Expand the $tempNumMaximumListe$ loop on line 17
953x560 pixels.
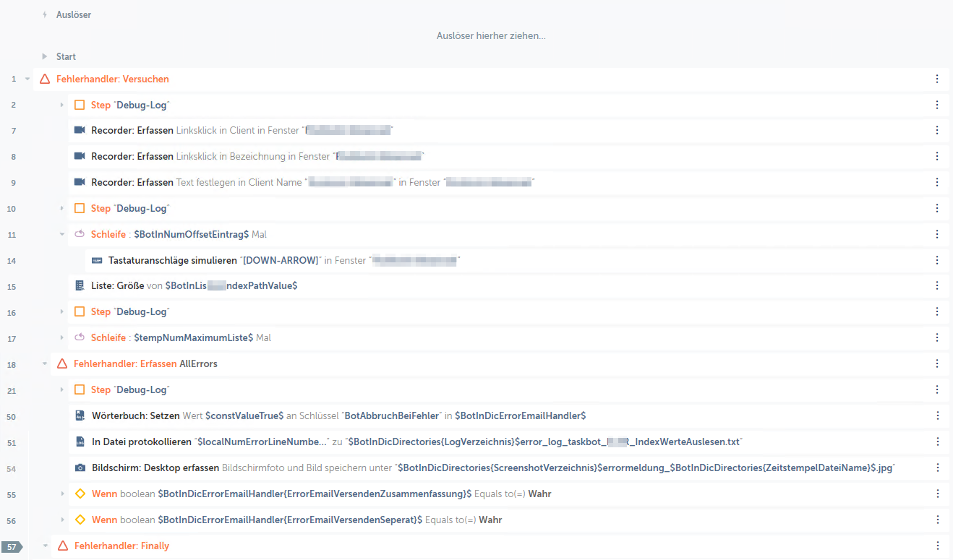62,337
